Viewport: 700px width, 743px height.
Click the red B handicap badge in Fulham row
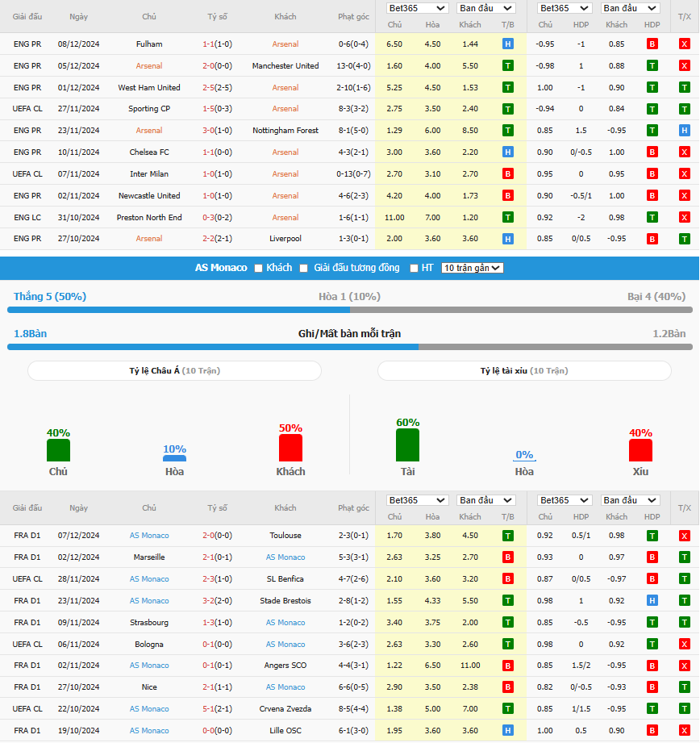tap(652, 44)
